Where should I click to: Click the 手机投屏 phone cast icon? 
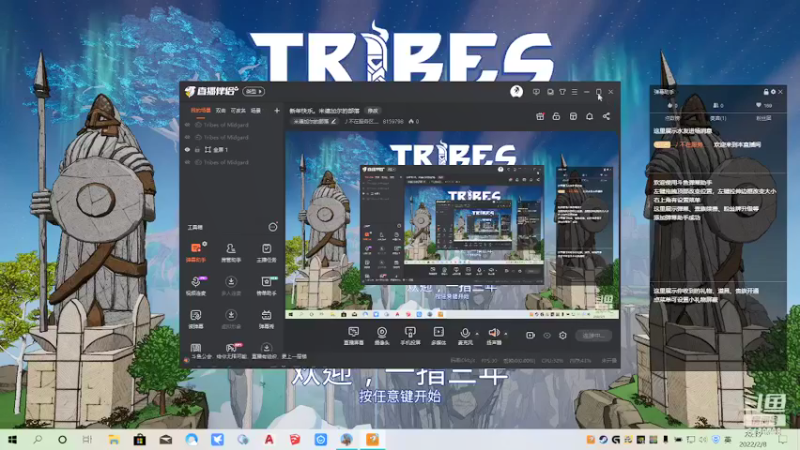pos(410,336)
